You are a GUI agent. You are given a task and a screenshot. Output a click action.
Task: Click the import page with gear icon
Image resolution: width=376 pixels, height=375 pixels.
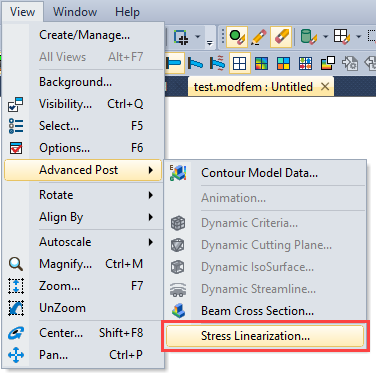(349, 63)
